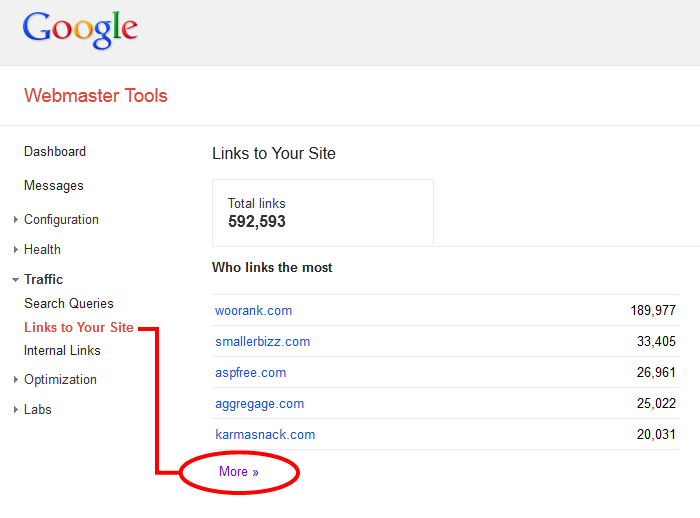This screenshot has height=518, width=700.
Task: Click the Links to Your Site page heading
Action: tap(274, 153)
